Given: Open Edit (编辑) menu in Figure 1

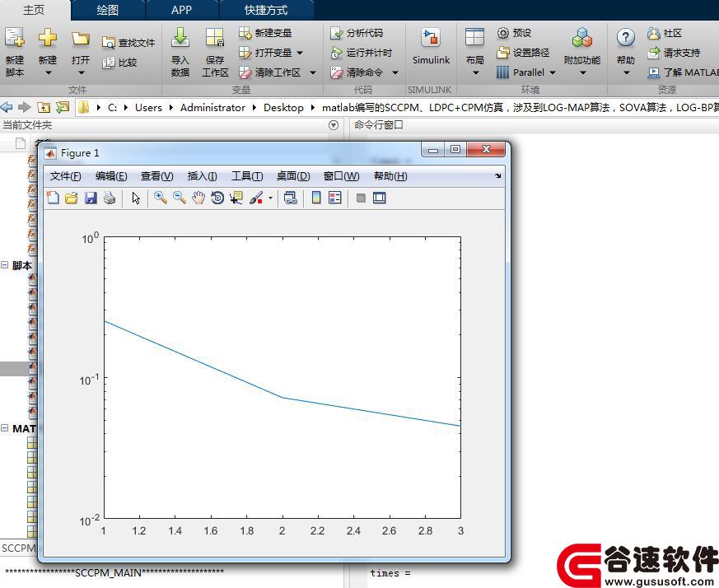Looking at the screenshot, I should (x=111, y=176).
